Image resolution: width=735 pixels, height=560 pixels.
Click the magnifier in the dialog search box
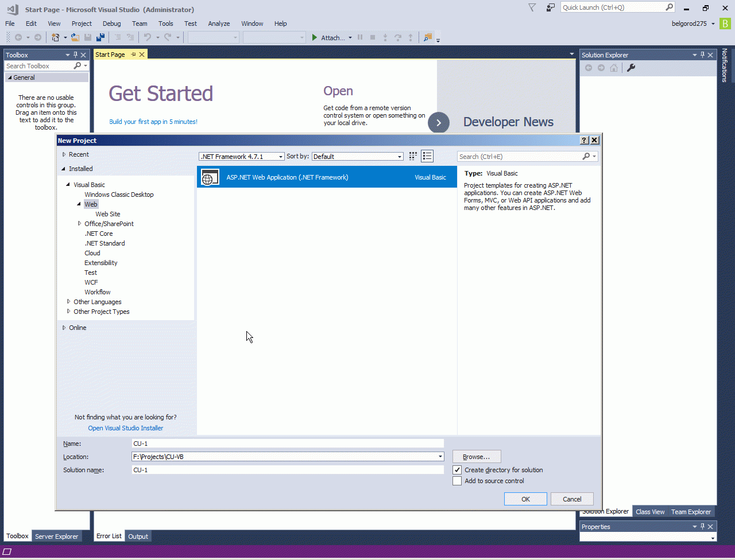pos(586,156)
